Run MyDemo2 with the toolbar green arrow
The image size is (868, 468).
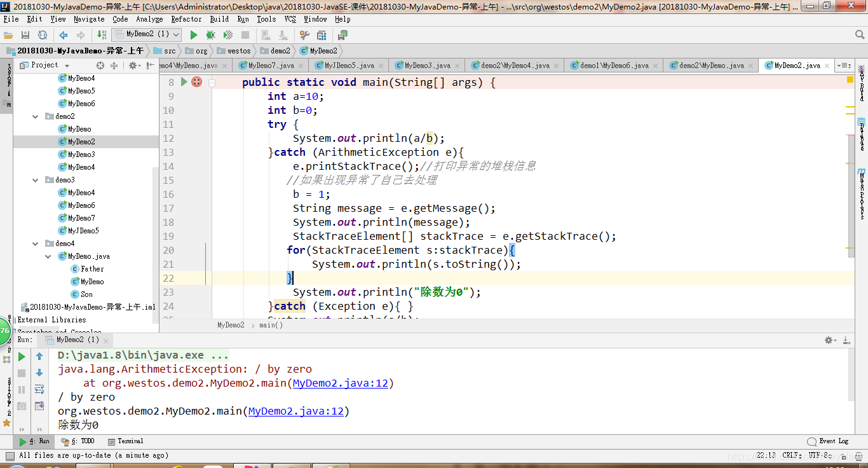[x=193, y=35]
